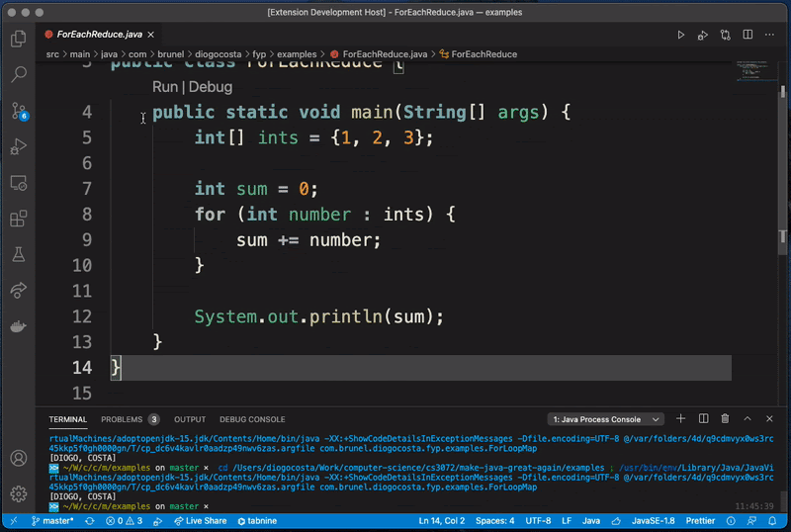Open the Extensions view
The image size is (791, 532).
pos(18,219)
